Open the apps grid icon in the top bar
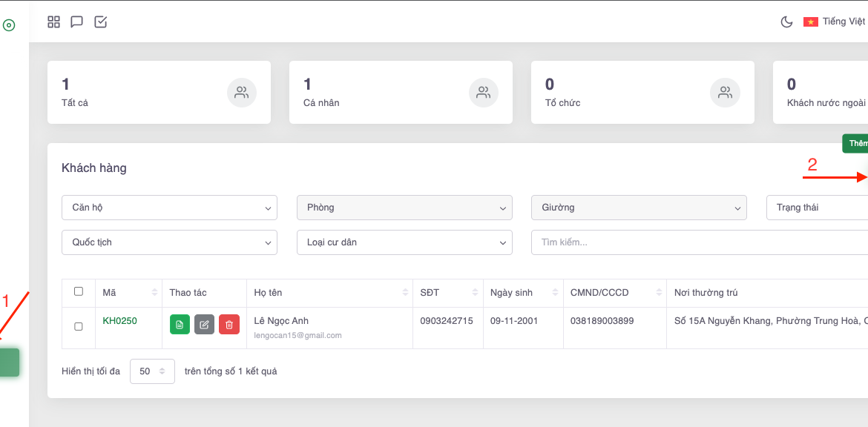This screenshot has height=427, width=868. pos(53,22)
